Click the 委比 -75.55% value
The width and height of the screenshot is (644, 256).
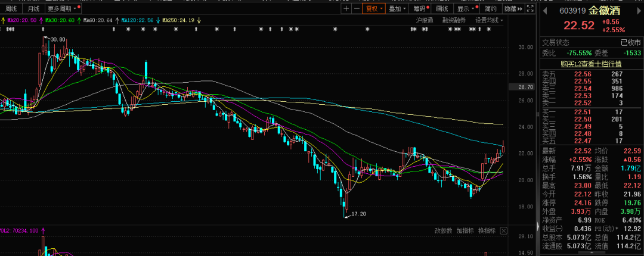point(579,53)
